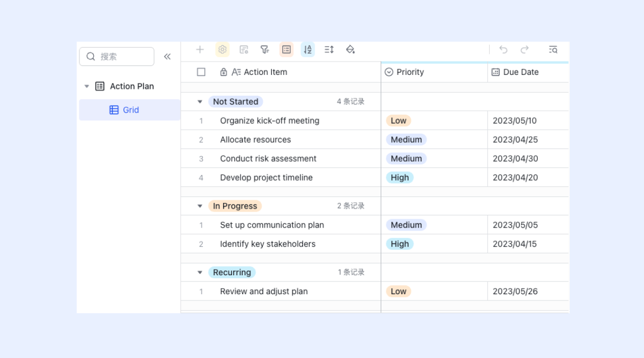Click Medium priority for Allocate resources
This screenshot has width=644, height=358.
(406, 139)
